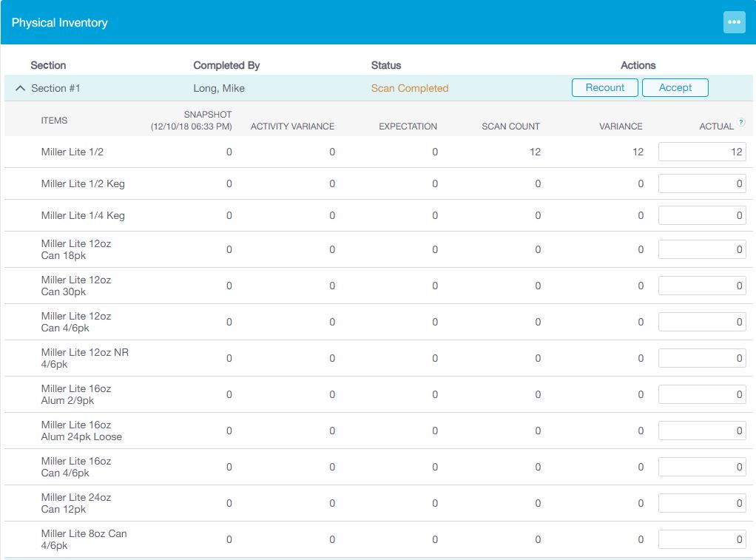Edit Actual field for 12oz Can 18pk
The width and height of the screenshot is (756, 560).
tap(702, 249)
